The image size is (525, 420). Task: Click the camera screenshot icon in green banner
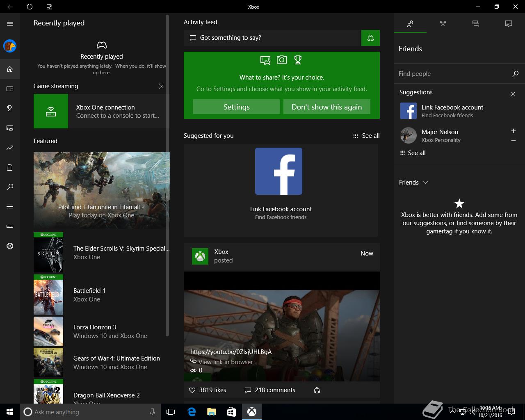coord(282,60)
